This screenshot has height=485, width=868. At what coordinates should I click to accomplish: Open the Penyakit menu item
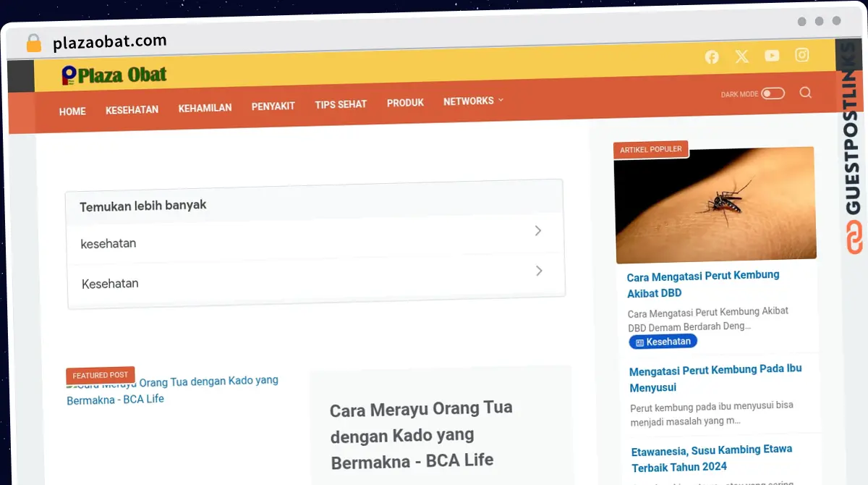[x=273, y=106]
